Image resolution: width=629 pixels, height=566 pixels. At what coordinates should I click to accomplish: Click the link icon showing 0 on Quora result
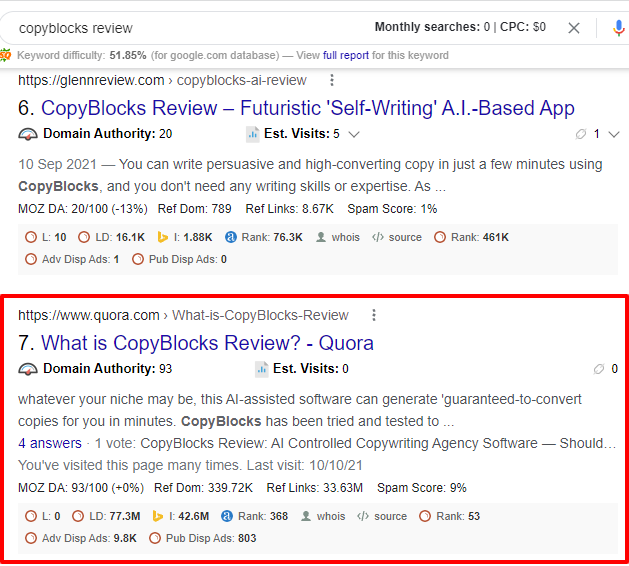tap(599, 369)
